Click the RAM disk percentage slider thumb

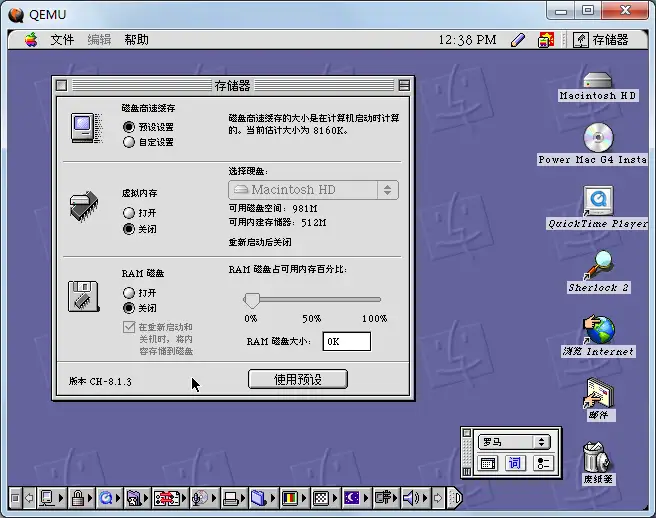pyautogui.click(x=251, y=300)
